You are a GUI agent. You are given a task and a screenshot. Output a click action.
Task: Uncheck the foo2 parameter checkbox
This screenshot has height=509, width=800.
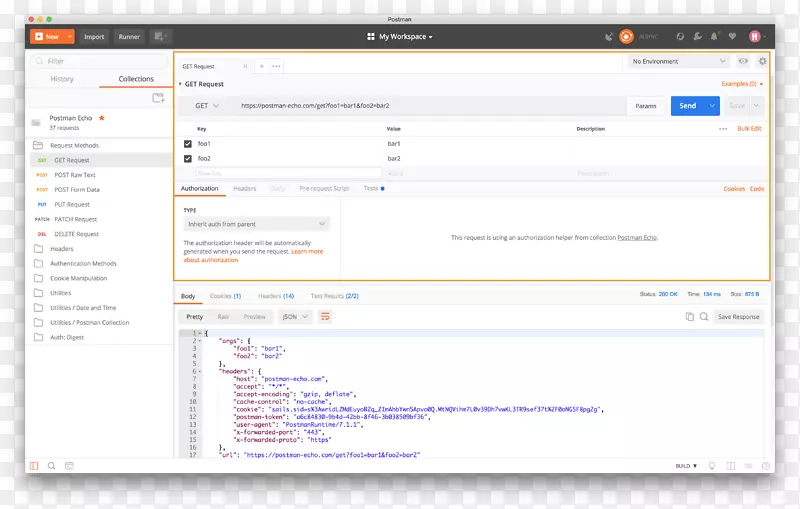pyautogui.click(x=188, y=159)
